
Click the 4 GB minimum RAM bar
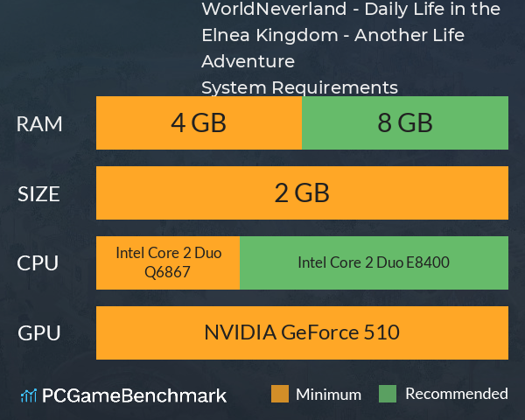[199, 122]
